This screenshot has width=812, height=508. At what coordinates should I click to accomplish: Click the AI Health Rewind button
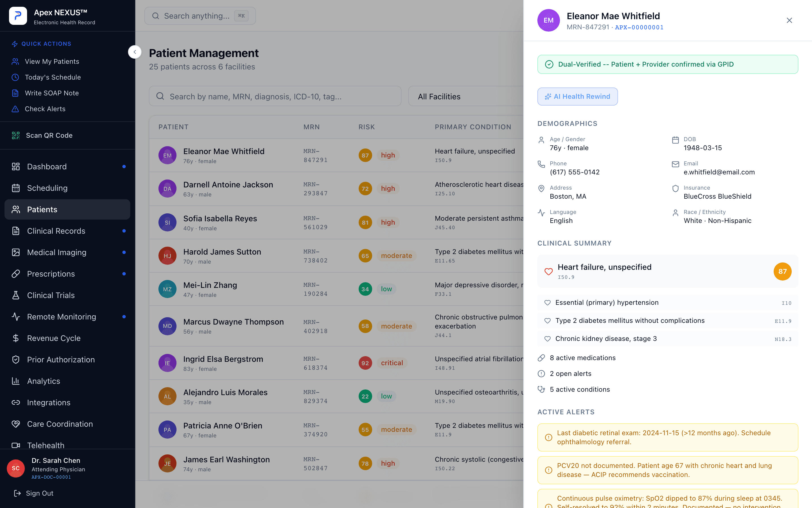(x=577, y=97)
